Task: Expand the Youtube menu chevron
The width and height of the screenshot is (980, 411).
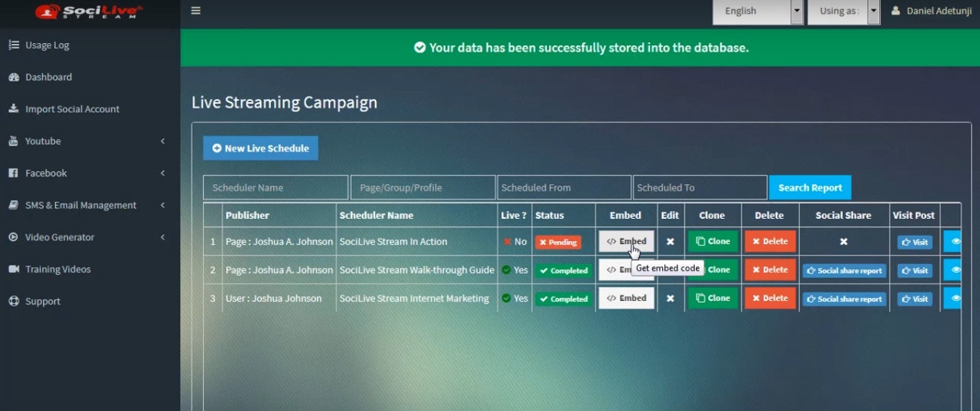Action: click(163, 141)
